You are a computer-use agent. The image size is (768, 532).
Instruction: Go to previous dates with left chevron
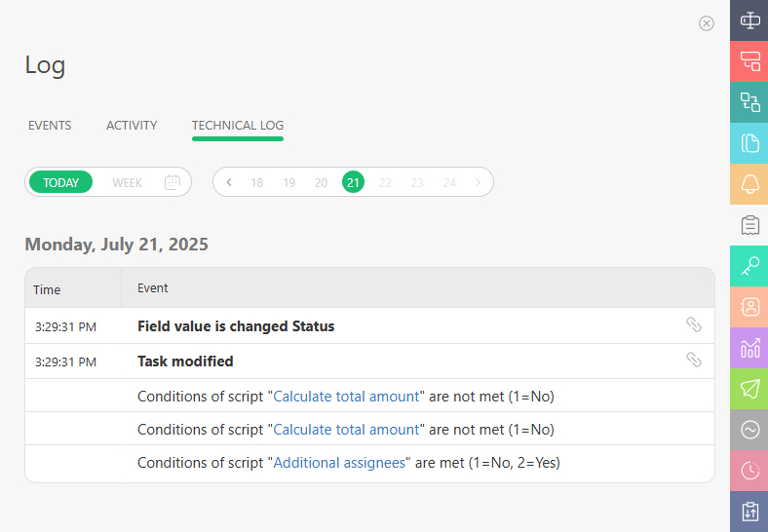coord(229,182)
